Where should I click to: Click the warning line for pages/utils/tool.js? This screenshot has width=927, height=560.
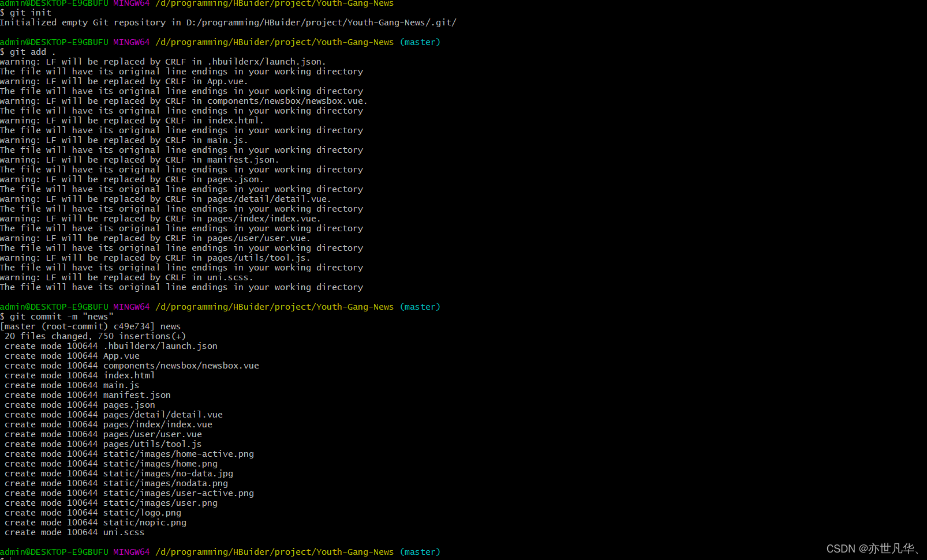coord(155,258)
